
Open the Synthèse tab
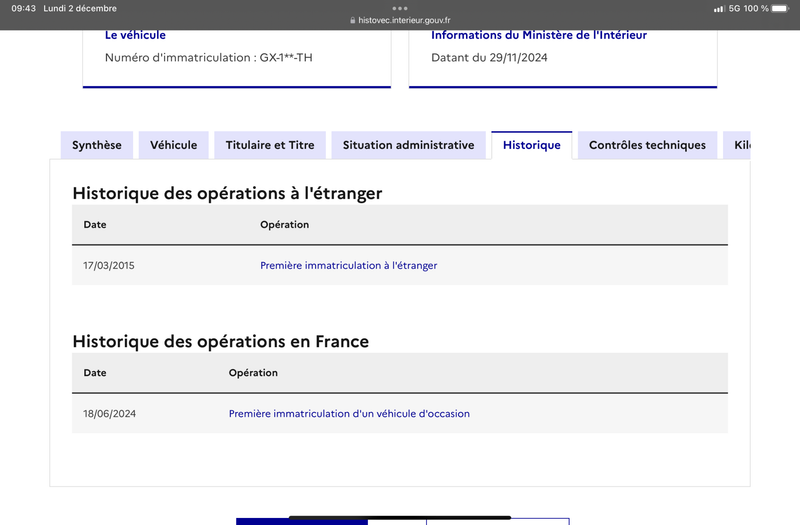[97, 145]
